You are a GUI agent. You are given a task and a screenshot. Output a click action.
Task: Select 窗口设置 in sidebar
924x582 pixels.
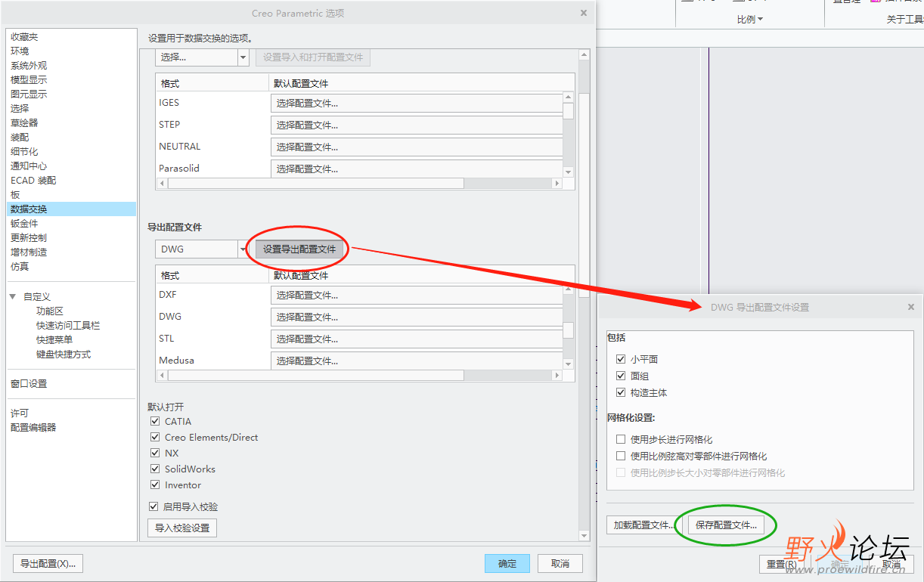pyautogui.click(x=29, y=384)
